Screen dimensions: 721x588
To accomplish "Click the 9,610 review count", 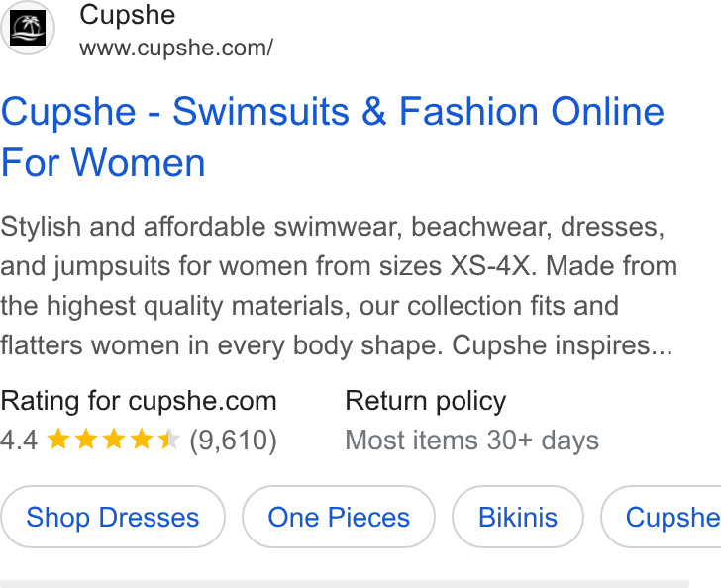I will pos(233,440).
